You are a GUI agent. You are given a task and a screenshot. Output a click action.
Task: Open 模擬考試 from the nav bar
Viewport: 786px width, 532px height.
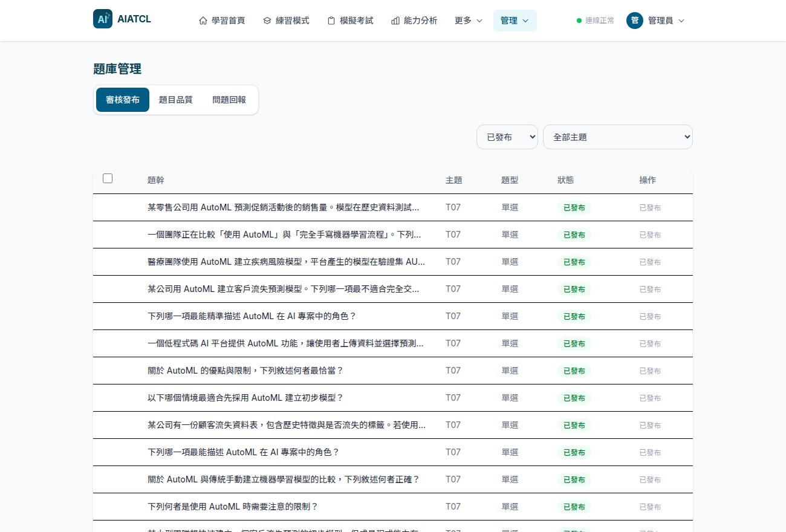click(x=350, y=21)
